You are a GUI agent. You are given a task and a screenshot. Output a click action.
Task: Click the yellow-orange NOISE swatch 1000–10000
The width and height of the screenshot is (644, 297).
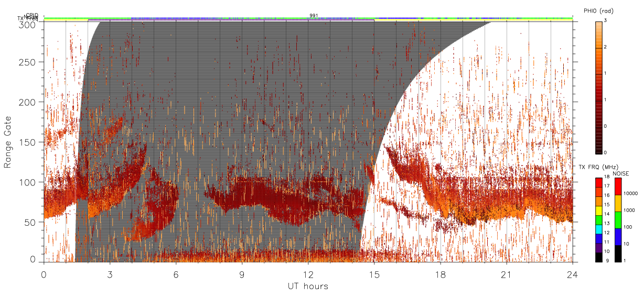tap(618, 203)
